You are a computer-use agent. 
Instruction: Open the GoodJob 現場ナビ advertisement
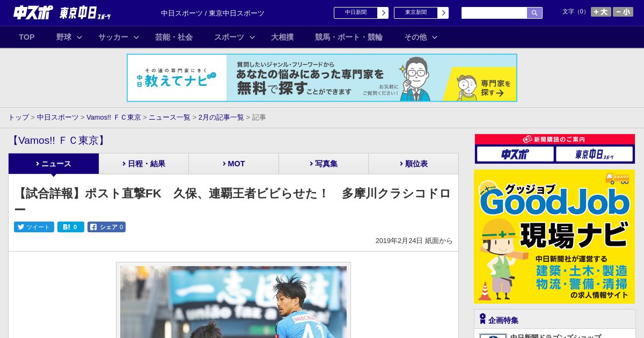[x=554, y=237]
